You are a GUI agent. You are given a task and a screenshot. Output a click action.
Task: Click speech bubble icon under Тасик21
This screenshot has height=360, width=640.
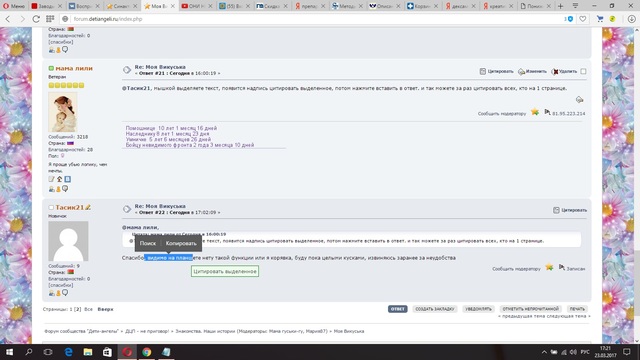coord(65,292)
